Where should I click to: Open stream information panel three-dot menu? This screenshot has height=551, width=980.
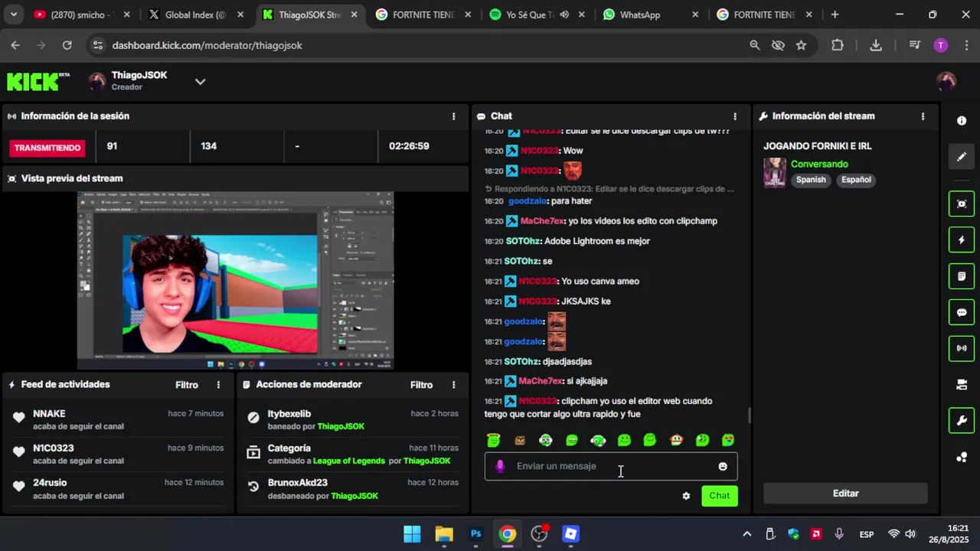pyautogui.click(x=923, y=116)
